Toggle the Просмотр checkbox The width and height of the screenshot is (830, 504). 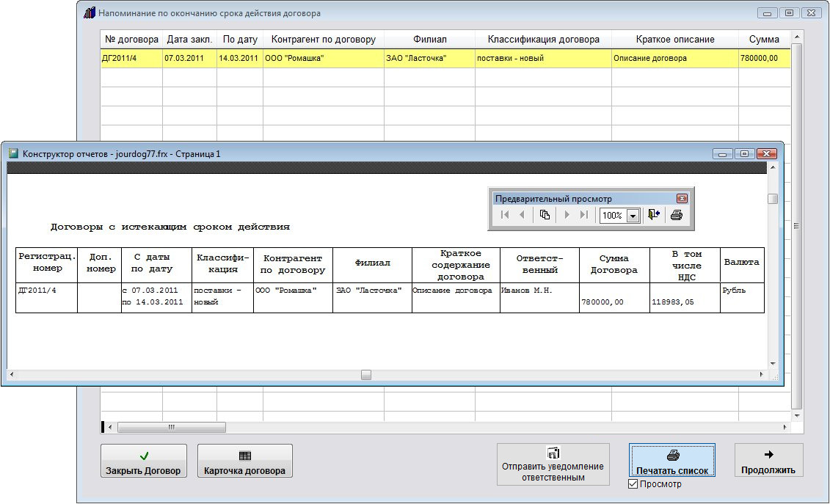point(633,484)
